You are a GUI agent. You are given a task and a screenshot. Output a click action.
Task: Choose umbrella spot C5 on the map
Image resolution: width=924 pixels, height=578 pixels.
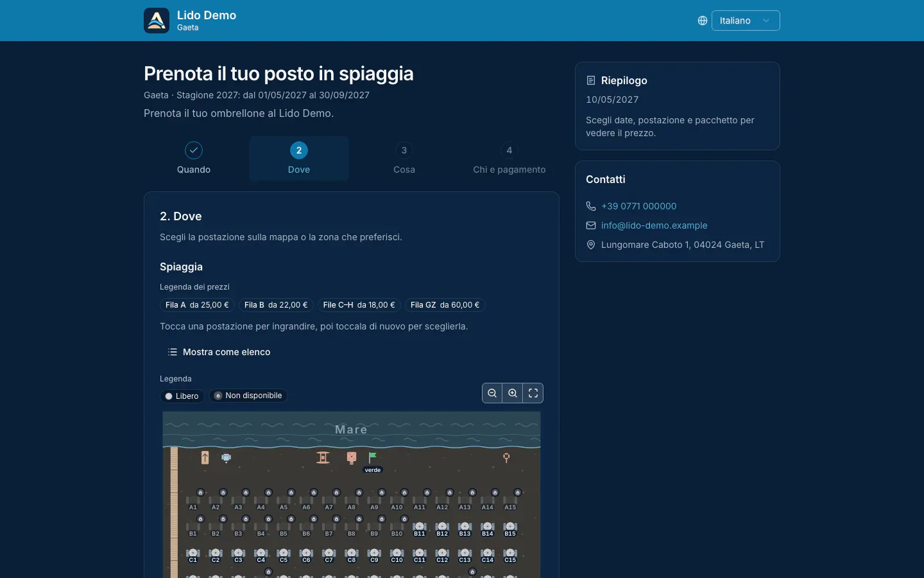coord(284,556)
